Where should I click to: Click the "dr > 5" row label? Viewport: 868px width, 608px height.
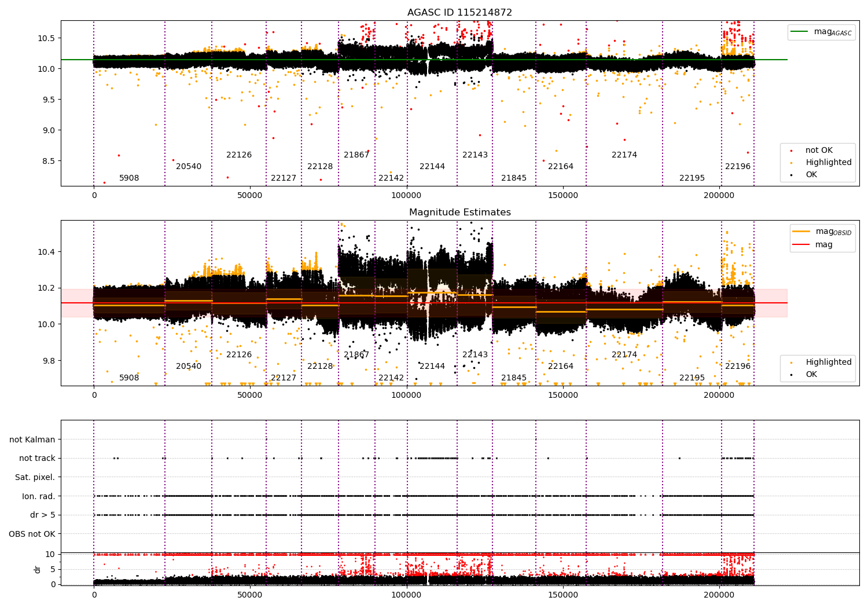pyautogui.click(x=43, y=515)
